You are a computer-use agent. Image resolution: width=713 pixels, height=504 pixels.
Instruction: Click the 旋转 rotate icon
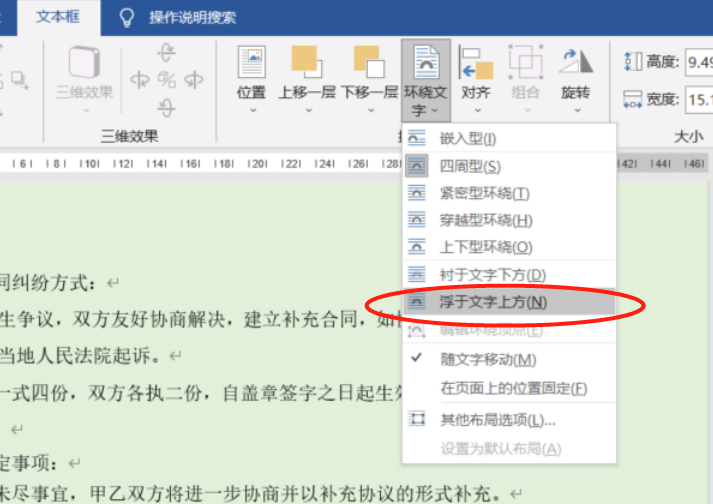tap(576, 62)
